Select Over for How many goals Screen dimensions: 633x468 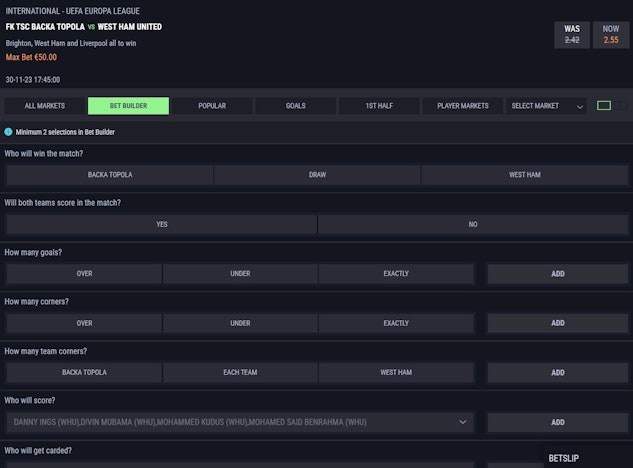click(84, 274)
